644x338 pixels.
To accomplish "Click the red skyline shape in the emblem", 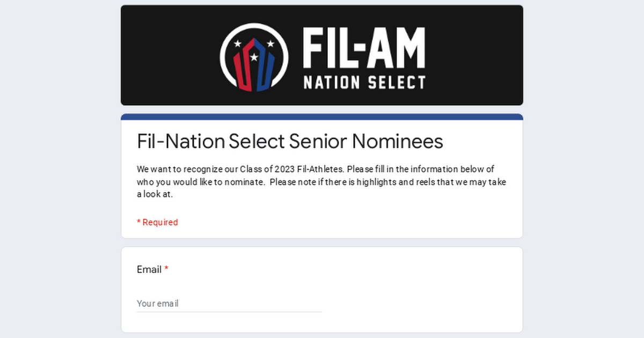I will point(241,64).
